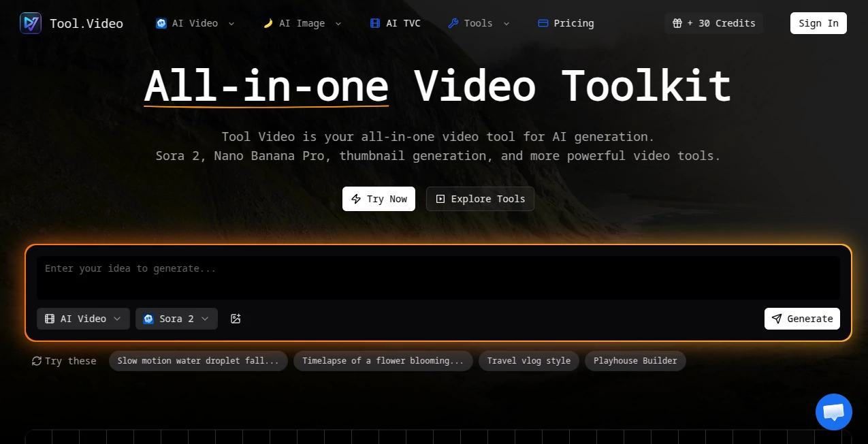Click the film icon in the AI Video selector

(x=50, y=319)
